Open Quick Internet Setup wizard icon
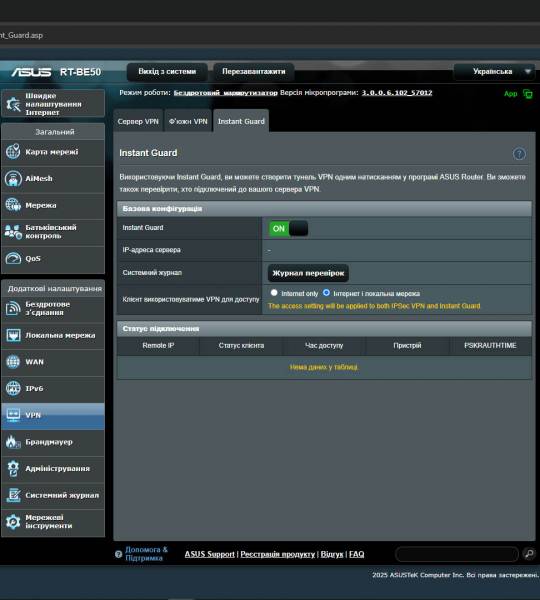Screen dimensions: 540x600 tap(13, 104)
